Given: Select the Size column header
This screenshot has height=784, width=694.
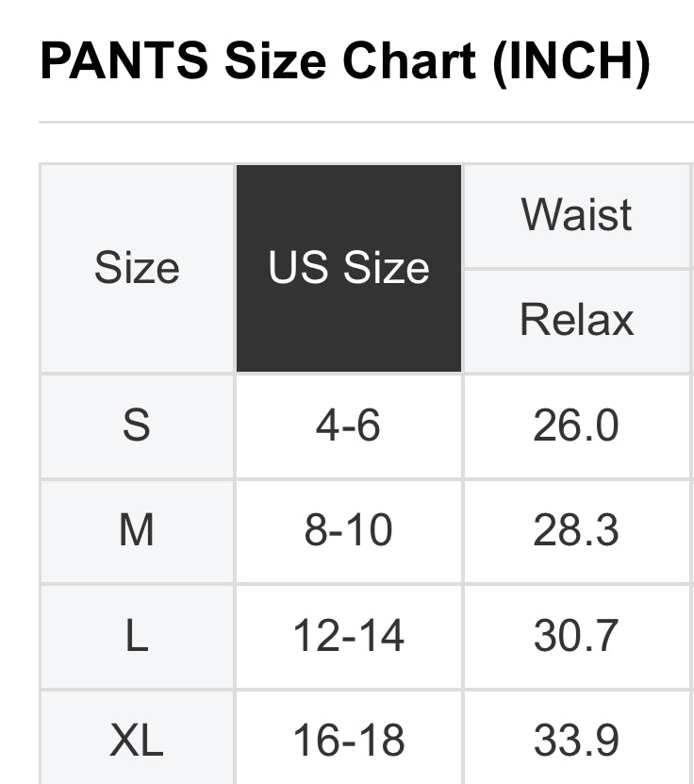Looking at the screenshot, I should [x=137, y=269].
